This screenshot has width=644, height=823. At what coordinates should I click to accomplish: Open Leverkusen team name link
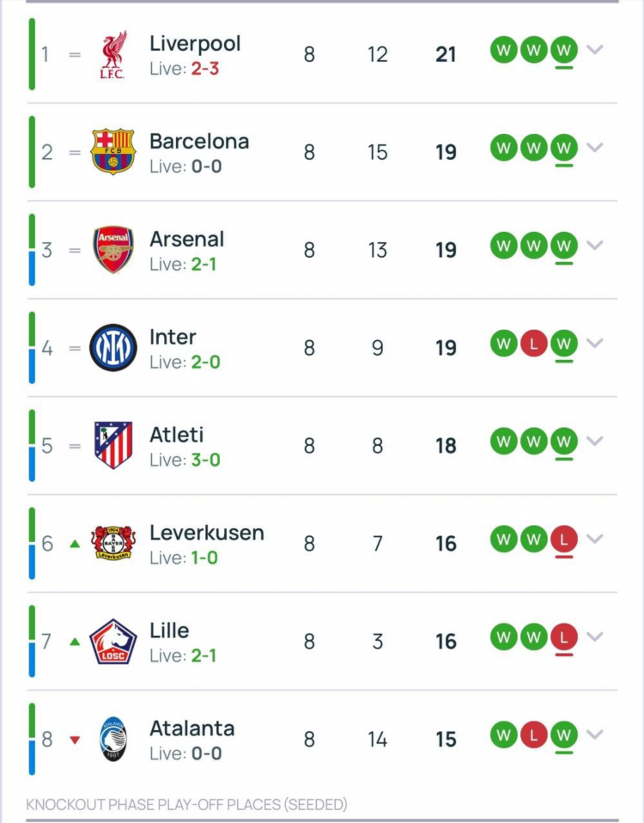tap(207, 533)
